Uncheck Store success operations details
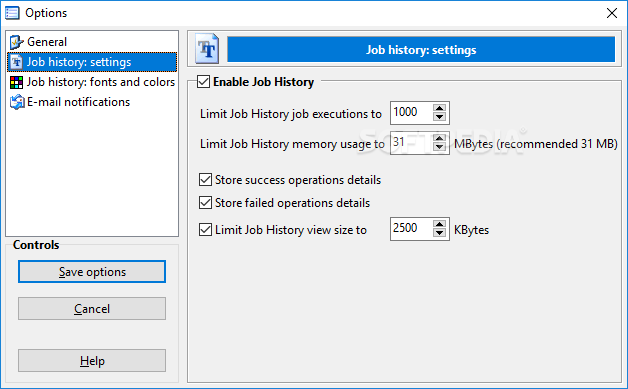 pyautogui.click(x=205, y=180)
